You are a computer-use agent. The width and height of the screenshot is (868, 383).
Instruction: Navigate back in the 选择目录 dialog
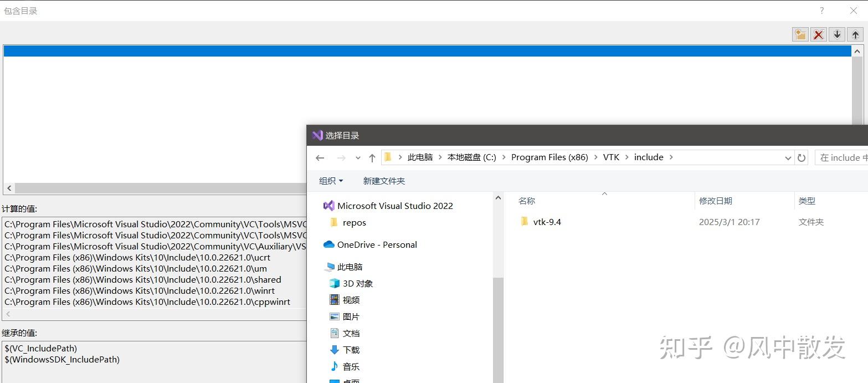[320, 157]
